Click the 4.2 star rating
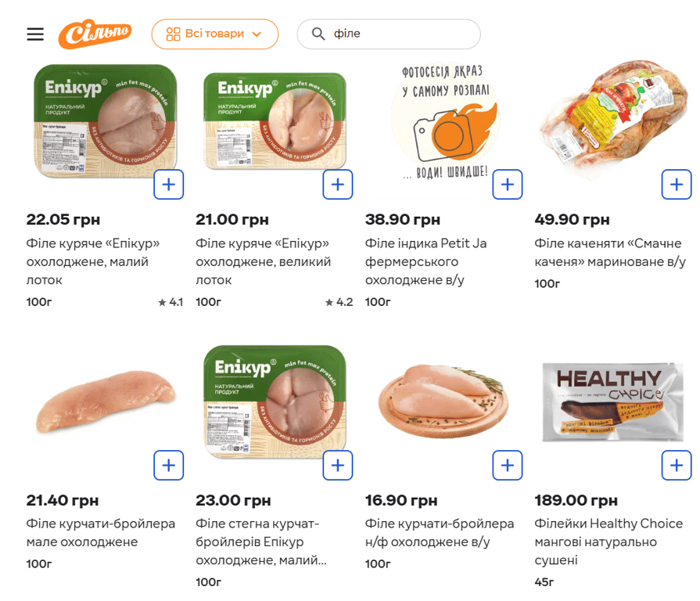 [x=339, y=302]
